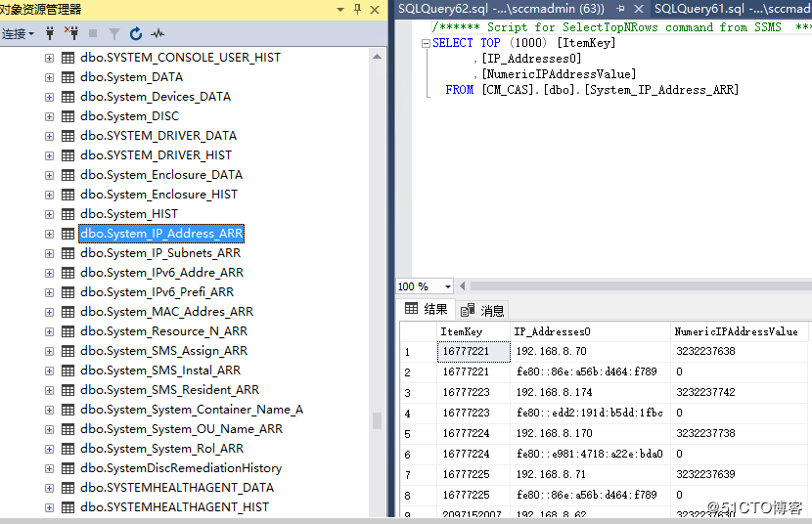Select dbo.System_Devices_DATA table name
812x524 pixels.
coord(156,97)
